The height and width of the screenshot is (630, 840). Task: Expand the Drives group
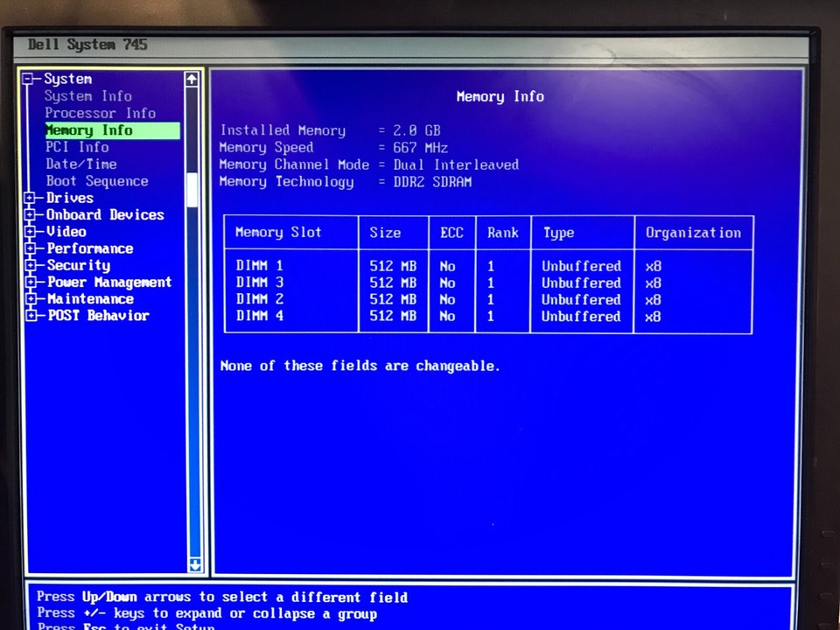[x=31, y=198]
